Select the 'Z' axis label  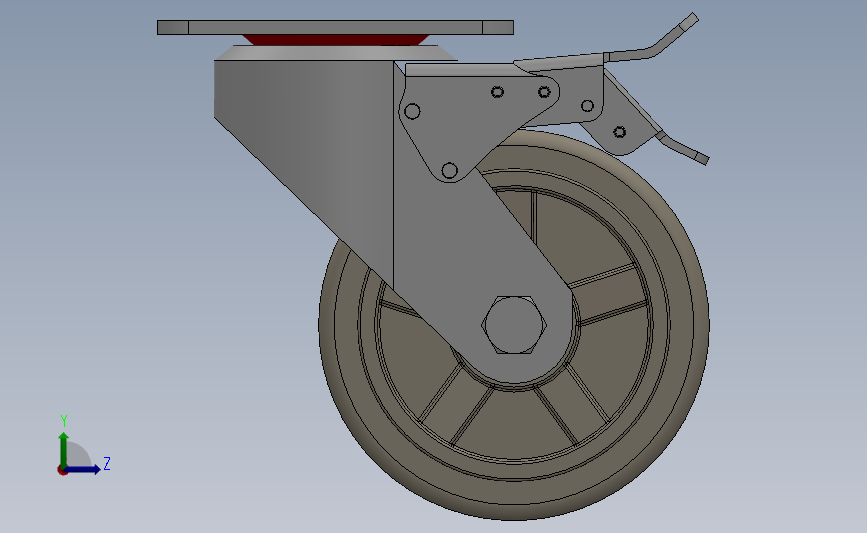pyautogui.click(x=107, y=463)
